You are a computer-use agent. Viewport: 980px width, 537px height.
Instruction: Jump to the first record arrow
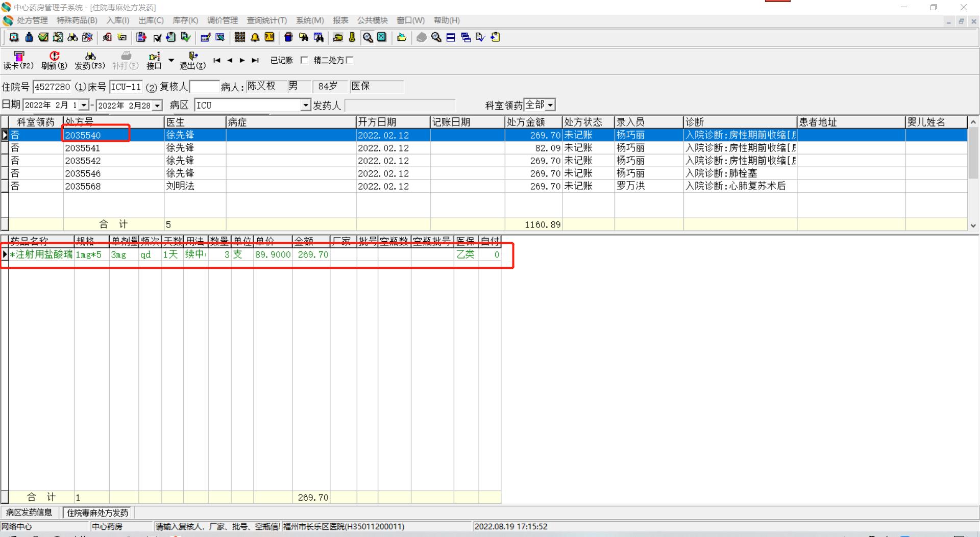tap(217, 60)
